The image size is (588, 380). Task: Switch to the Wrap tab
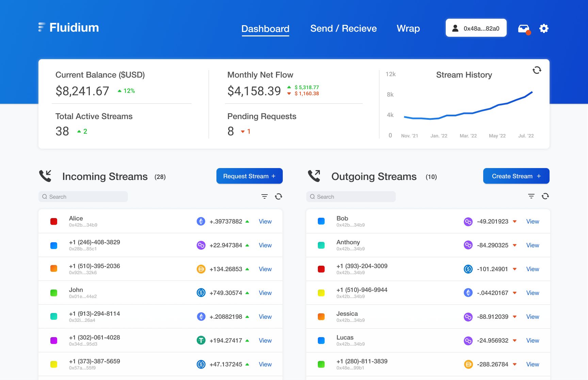click(x=408, y=29)
